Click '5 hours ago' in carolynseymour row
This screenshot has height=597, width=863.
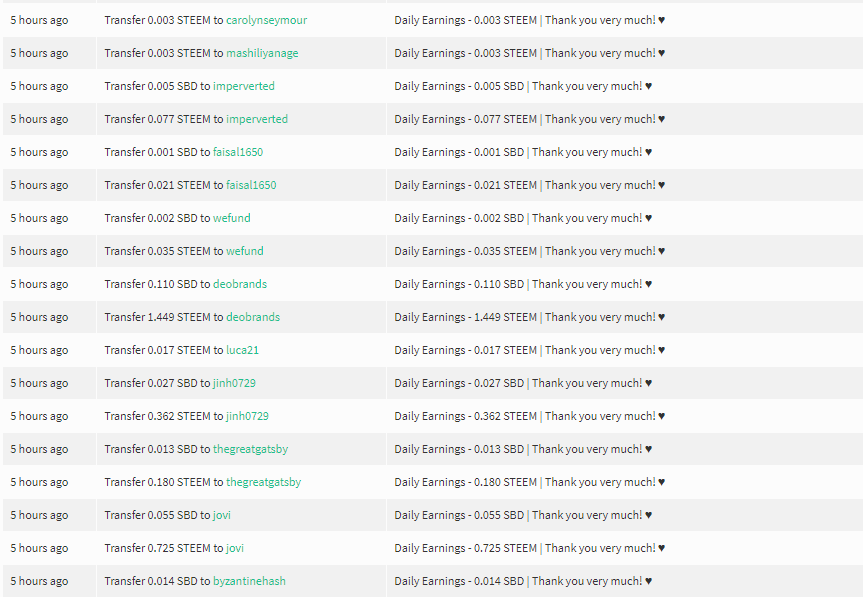39,20
